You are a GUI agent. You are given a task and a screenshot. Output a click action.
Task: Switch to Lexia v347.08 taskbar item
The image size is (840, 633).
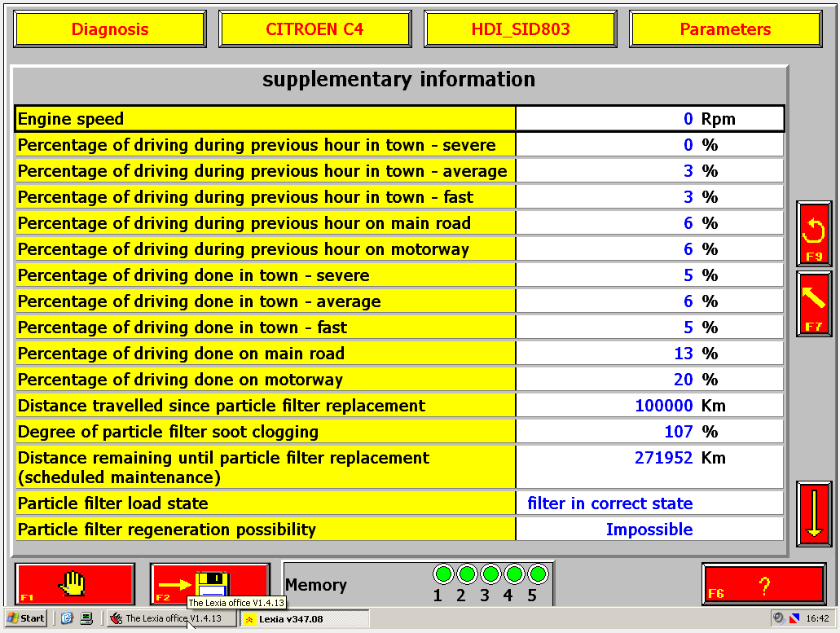coord(305,618)
